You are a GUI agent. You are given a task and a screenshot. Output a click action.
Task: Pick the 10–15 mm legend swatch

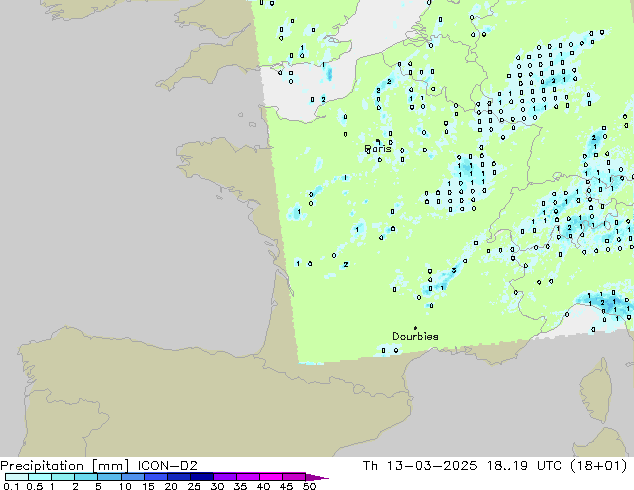132,477
